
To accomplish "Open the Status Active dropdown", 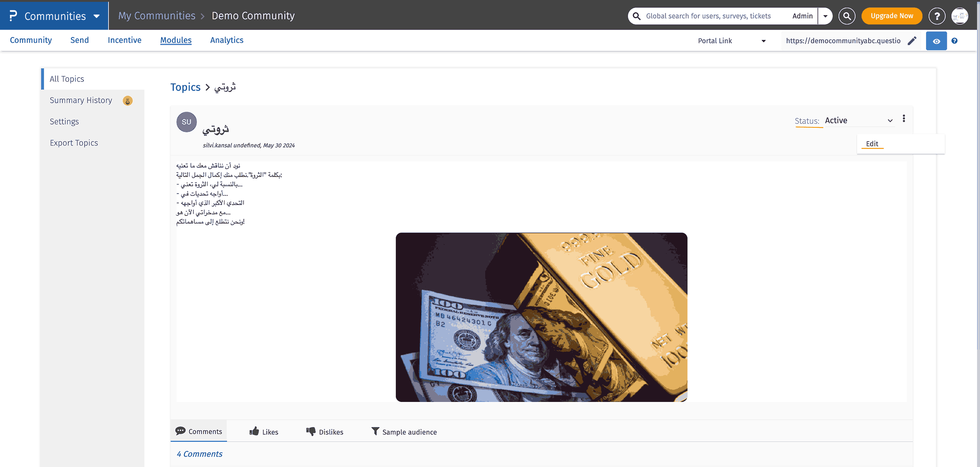I will coord(859,121).
